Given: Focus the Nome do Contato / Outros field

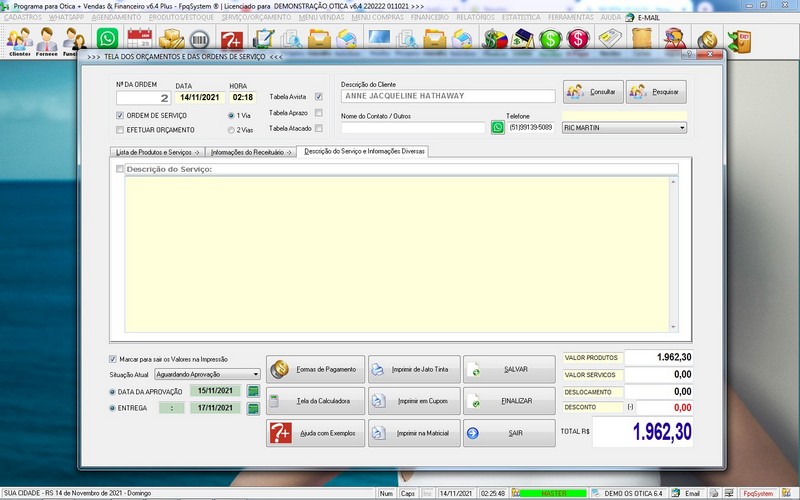Looking at the screenshot, I should [x=413, y=128].
